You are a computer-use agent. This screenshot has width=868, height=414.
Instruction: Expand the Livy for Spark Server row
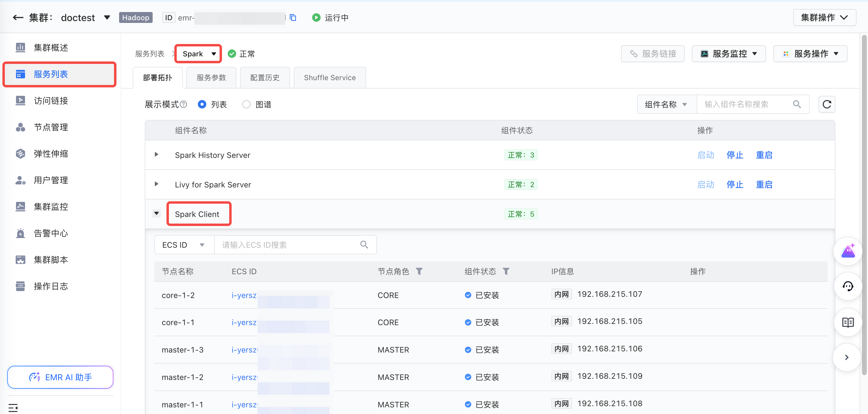[x=156, y=184]
